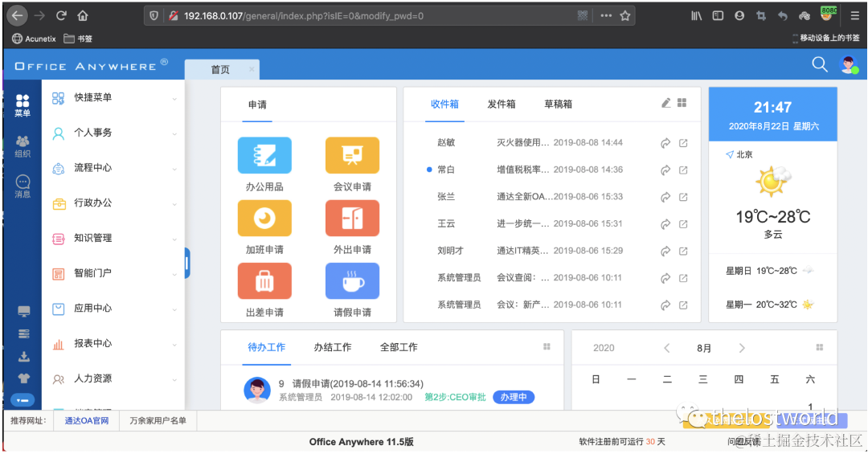Forward the email from 刘明才
Viewport: 868px width, 454px height.
(665, 252)
